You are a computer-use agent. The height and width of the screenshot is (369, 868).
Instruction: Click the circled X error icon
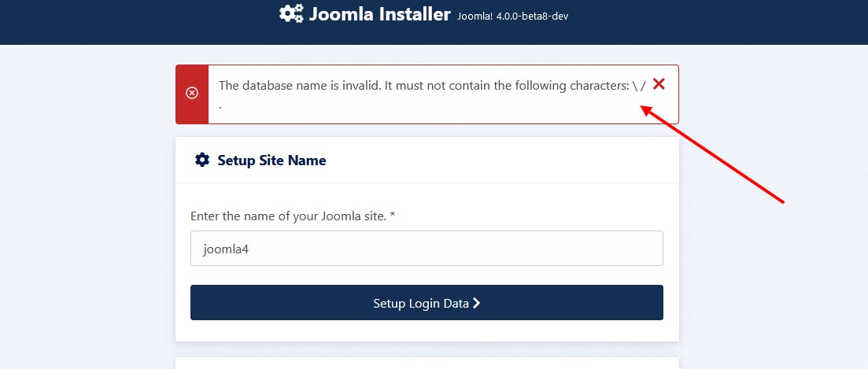(192, 93)
